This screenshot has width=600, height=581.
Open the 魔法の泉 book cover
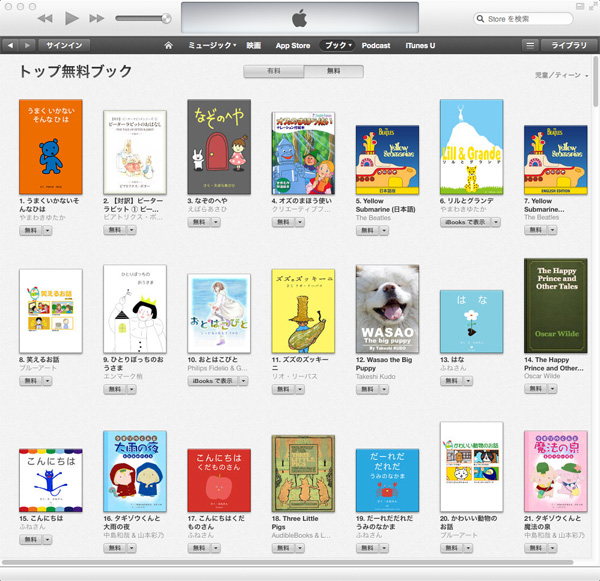tap(556, 471)
